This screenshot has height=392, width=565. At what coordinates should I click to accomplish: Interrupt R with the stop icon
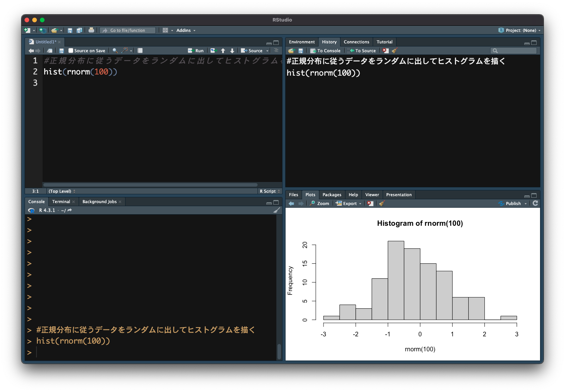click(385, 50)
